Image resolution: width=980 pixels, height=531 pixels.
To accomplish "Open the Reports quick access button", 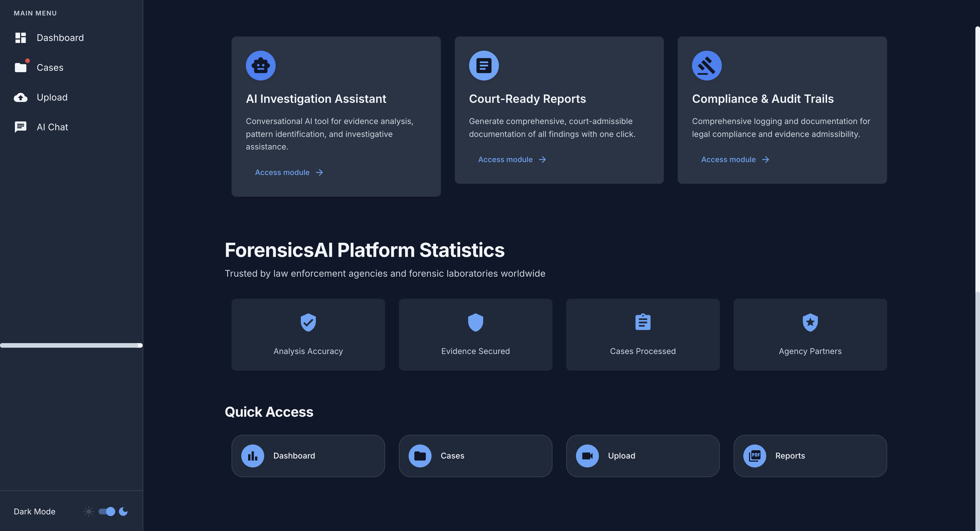I will tap(810, 456).
